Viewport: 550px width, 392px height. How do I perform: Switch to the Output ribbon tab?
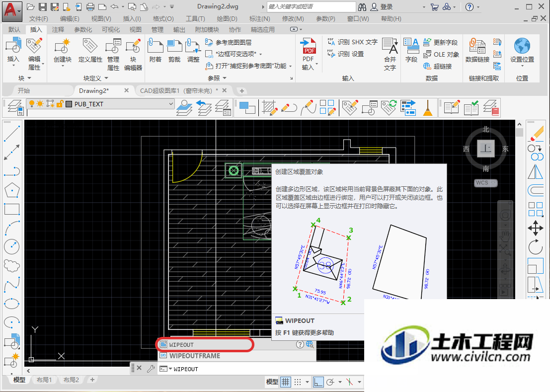tap(179, 30)
